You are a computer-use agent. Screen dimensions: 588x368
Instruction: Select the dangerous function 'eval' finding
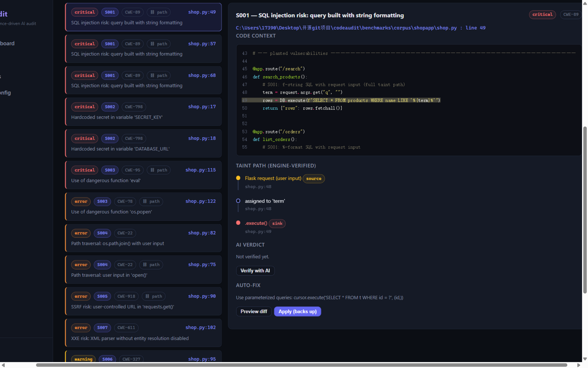click(143, 175)
